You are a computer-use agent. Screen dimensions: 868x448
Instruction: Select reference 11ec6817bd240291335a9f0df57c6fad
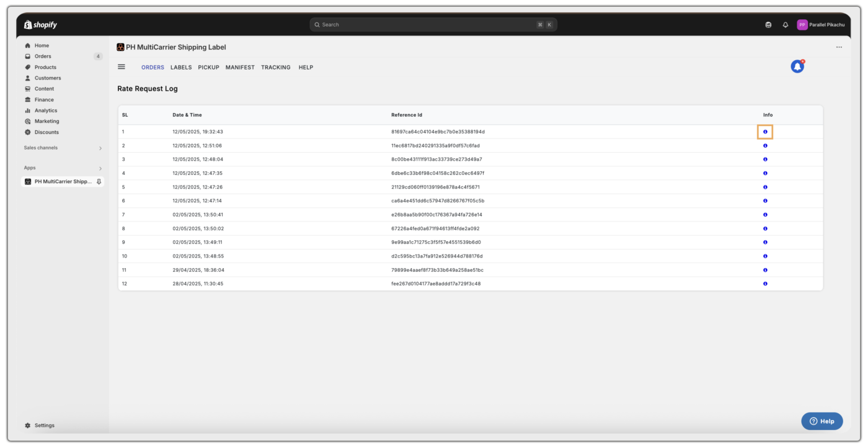(435, 146)
